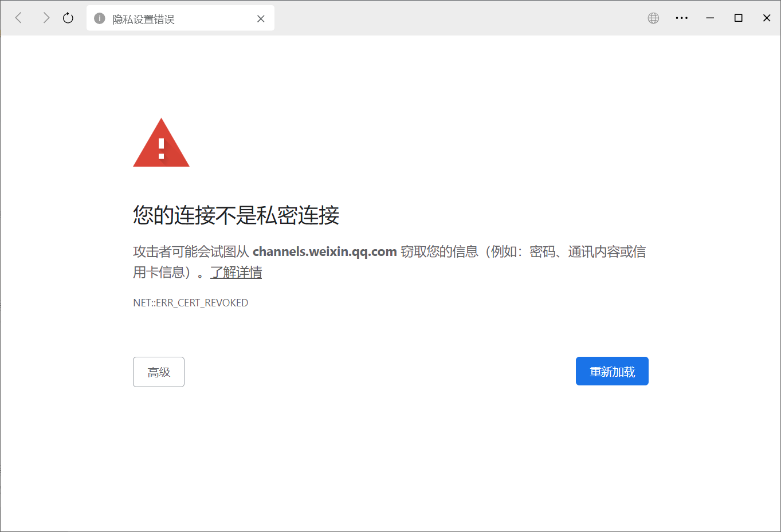Go forward with the right arrow
This screenshot has width=781, height=532.
[46, 18]
